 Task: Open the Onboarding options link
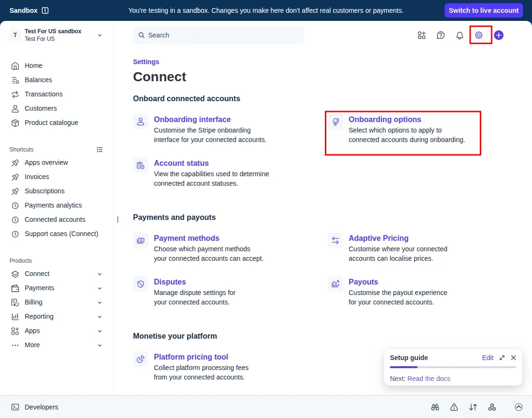click(385, 119)
